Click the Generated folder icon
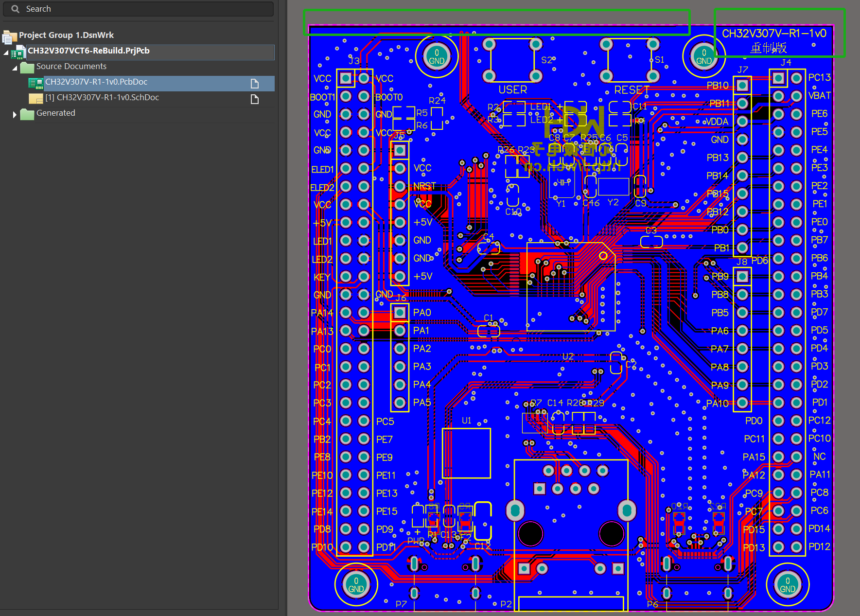 pyautogui.click(x=27, y=114)
